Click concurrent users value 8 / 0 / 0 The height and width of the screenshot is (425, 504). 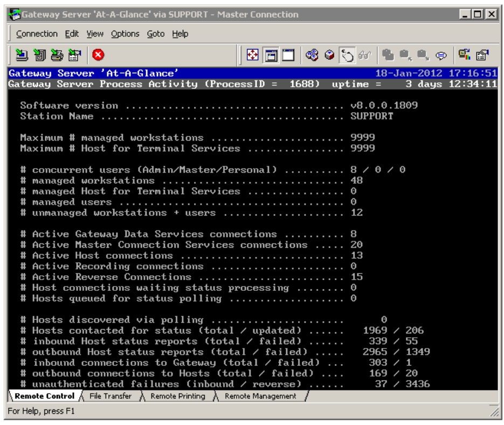[378, 170]
